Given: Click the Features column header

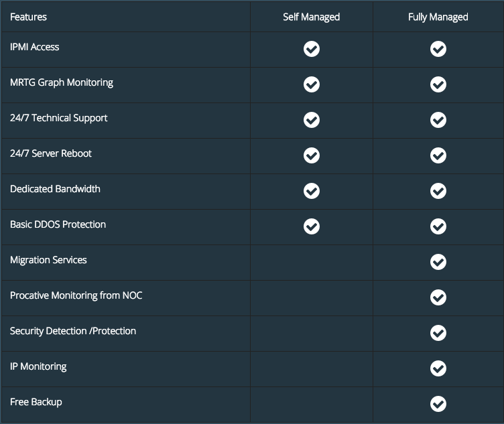Looking at the screenshot, I should point(28,17).
